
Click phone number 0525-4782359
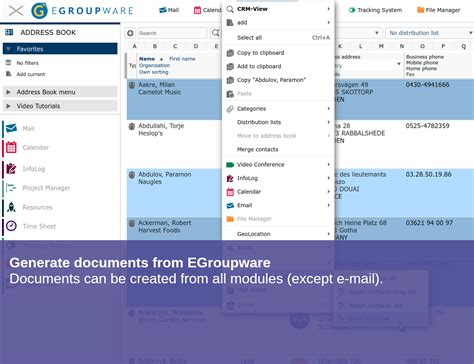click(x=427, y=126)
